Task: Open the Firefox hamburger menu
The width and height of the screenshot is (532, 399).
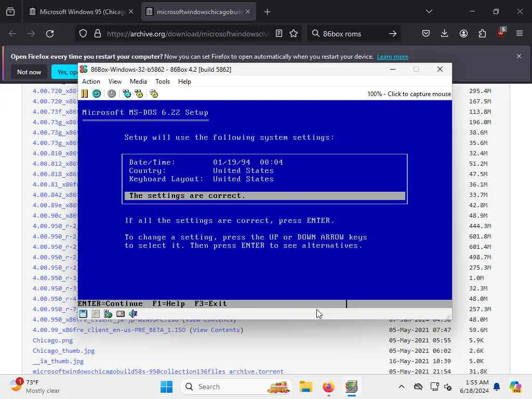Action: tap(520, 33)
